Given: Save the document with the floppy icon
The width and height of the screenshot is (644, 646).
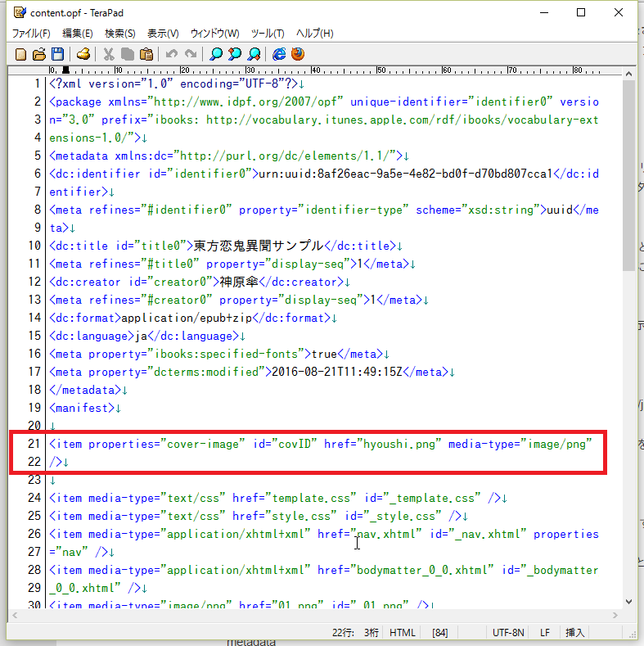Looking at the screenshot, I should [x=57, y=54].
